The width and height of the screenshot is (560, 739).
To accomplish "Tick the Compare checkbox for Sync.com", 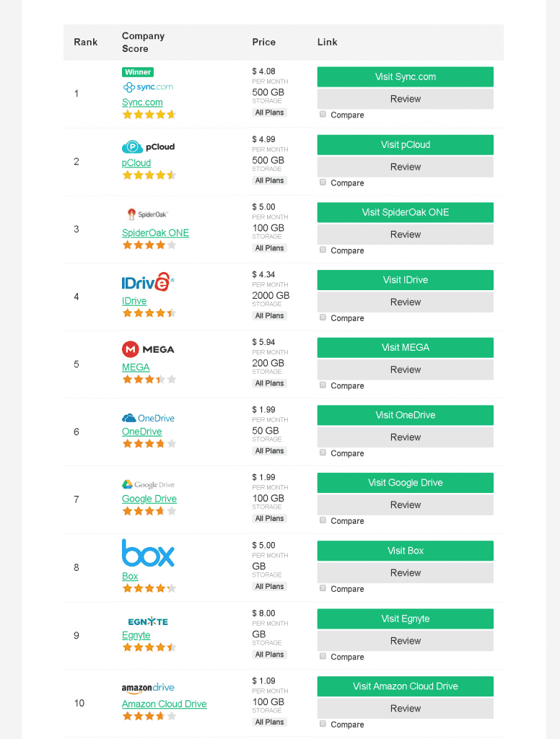I will tap(323, 114).
